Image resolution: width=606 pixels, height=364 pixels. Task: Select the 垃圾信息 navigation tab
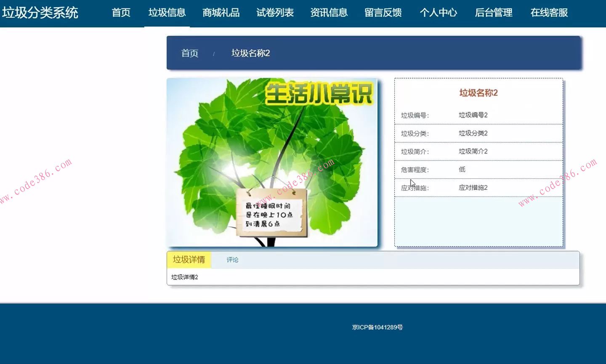coord(167,13)
